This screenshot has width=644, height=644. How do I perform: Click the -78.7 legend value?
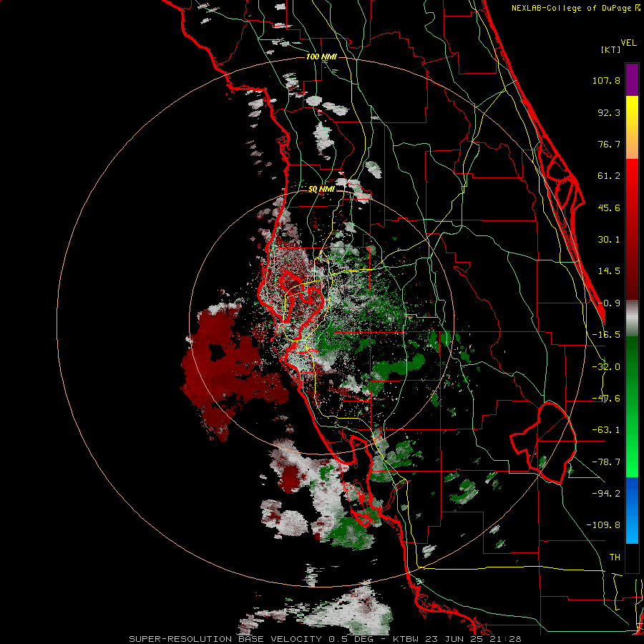(606, 462)
